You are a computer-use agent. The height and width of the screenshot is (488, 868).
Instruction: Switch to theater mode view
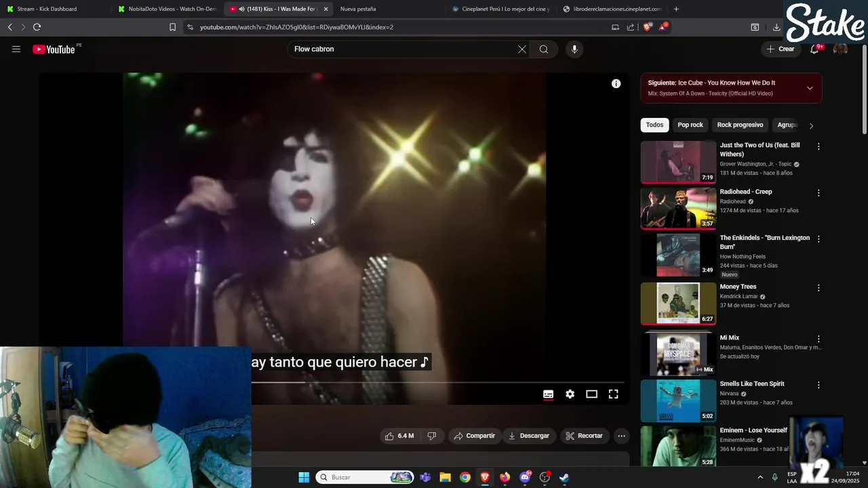pyautogui.click(x=592, y=394)
